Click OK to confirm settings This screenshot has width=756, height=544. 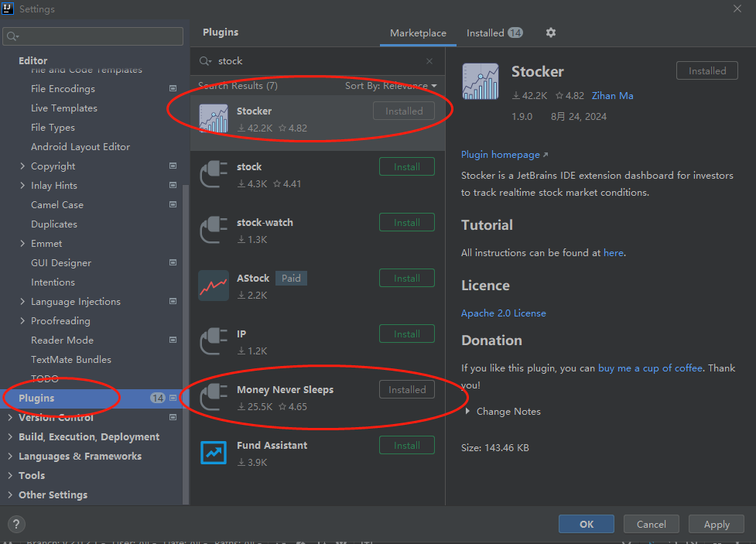pos(587,524)
